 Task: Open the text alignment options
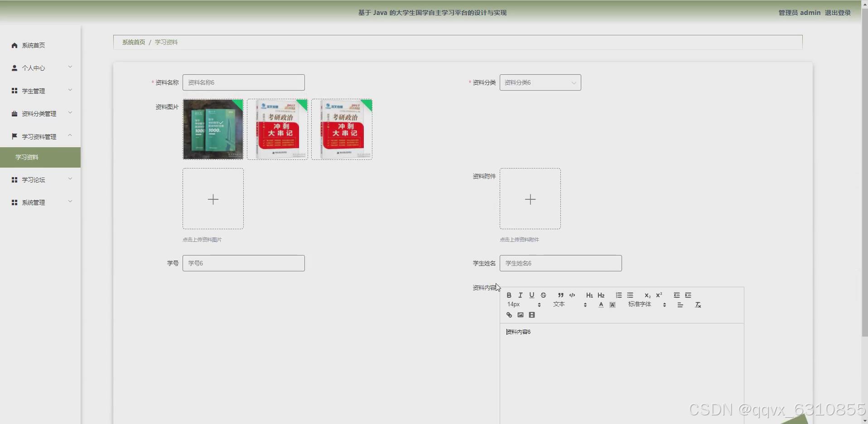point(680,305)
